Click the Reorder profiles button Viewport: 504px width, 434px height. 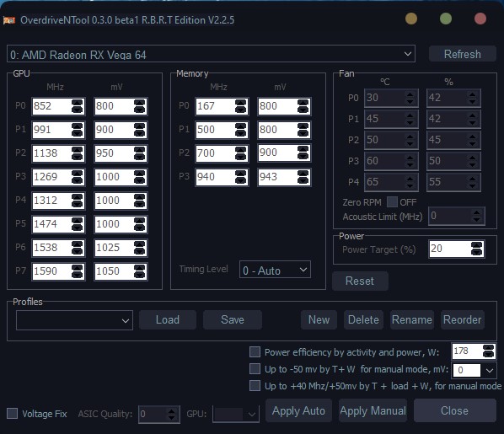click(x=463, y=320)
